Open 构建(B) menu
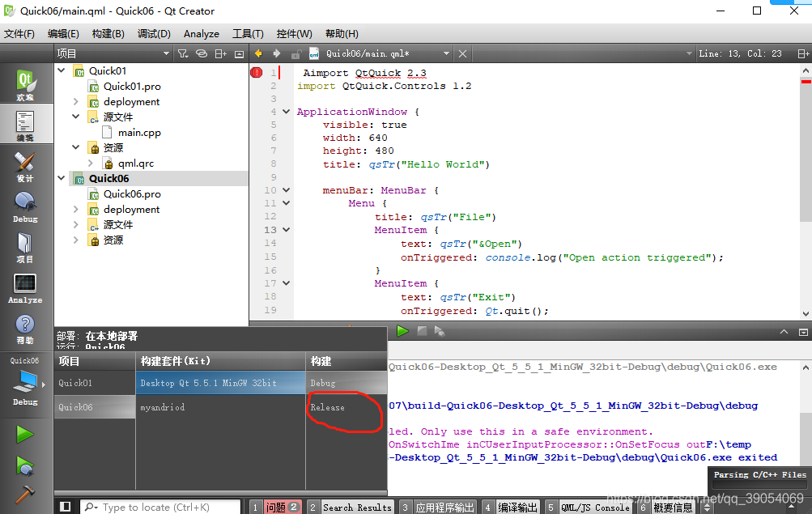Image resolution: width=812 pixels, height=514 pixels. point(108,34)
